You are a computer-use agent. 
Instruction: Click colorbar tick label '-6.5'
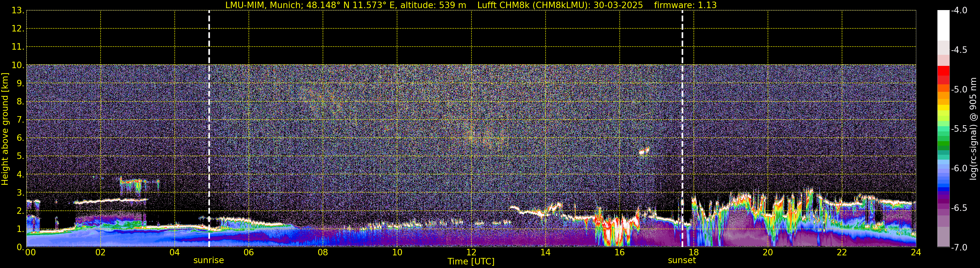coord(959,208)
